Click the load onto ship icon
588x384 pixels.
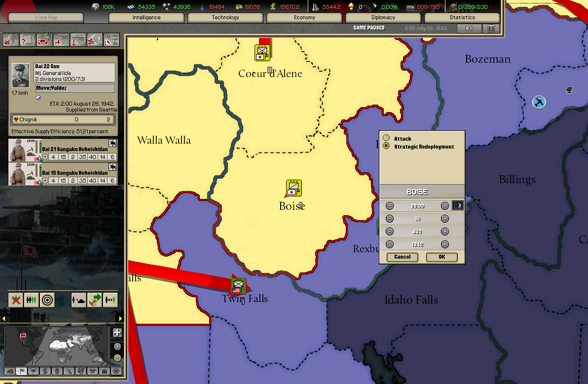79,300
